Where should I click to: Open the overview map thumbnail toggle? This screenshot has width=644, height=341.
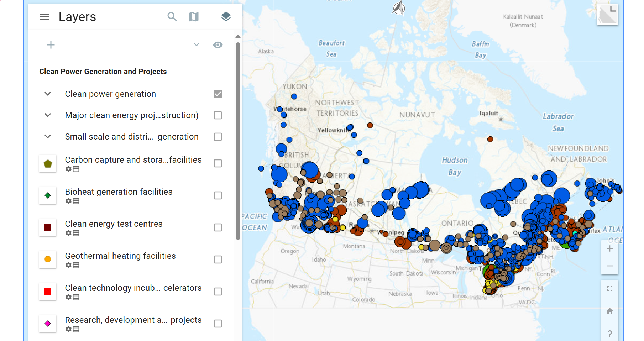607,15
